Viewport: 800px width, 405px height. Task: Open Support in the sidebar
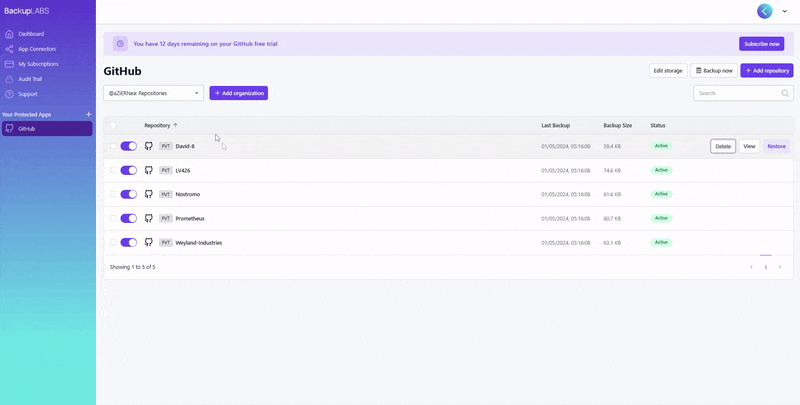[28, 94]
